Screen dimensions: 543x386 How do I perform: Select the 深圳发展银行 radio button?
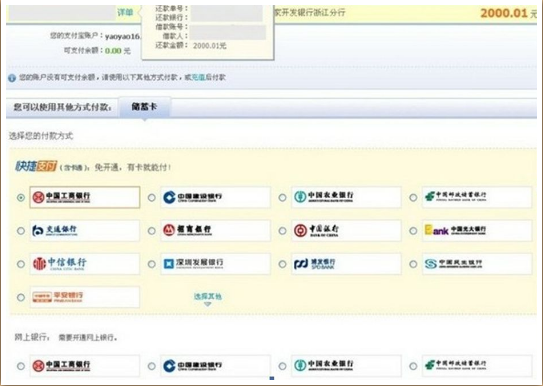pyautogui.click(x=152, y=264)
